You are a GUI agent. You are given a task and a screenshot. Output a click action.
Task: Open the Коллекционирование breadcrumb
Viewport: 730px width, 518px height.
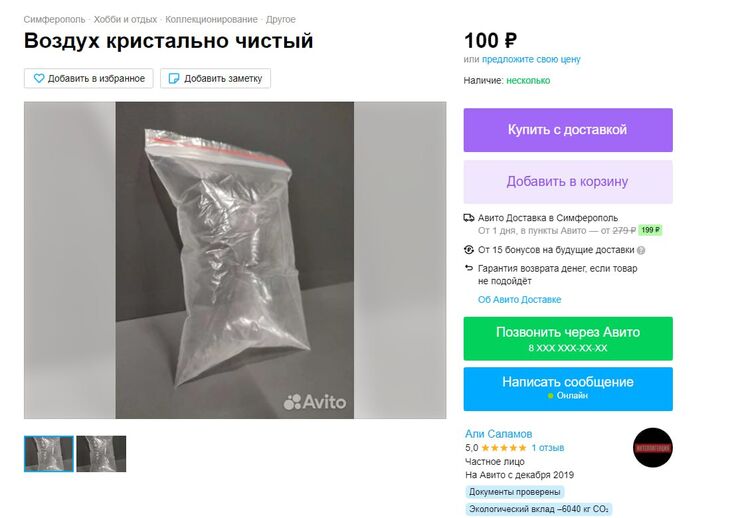(x=211, y=20)
